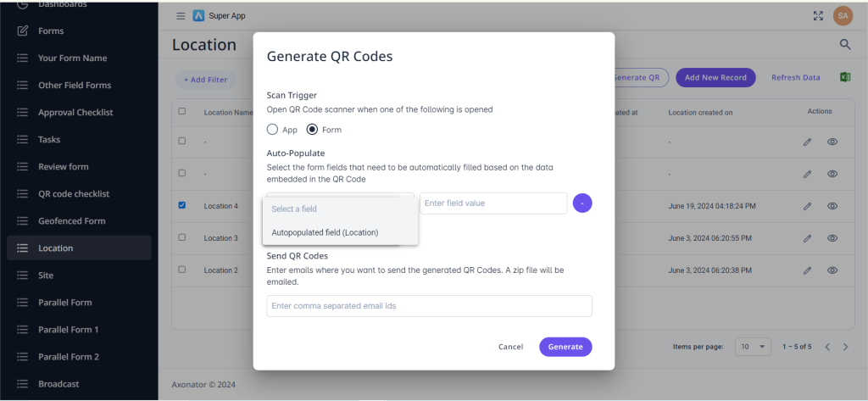Pick the Select a field placeholder option
868x401 pixels.
294,209
